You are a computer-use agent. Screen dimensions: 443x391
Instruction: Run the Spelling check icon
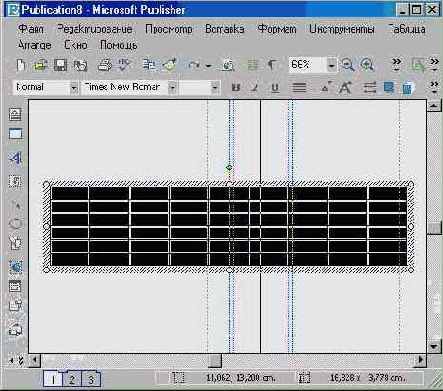[124, 65]
